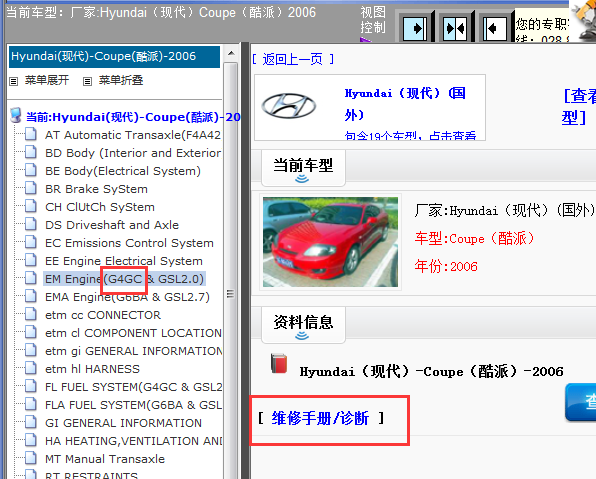The image size is (596, 479).
Task: Click 包含19个车型 view link
Action: (x=410, y=135)
